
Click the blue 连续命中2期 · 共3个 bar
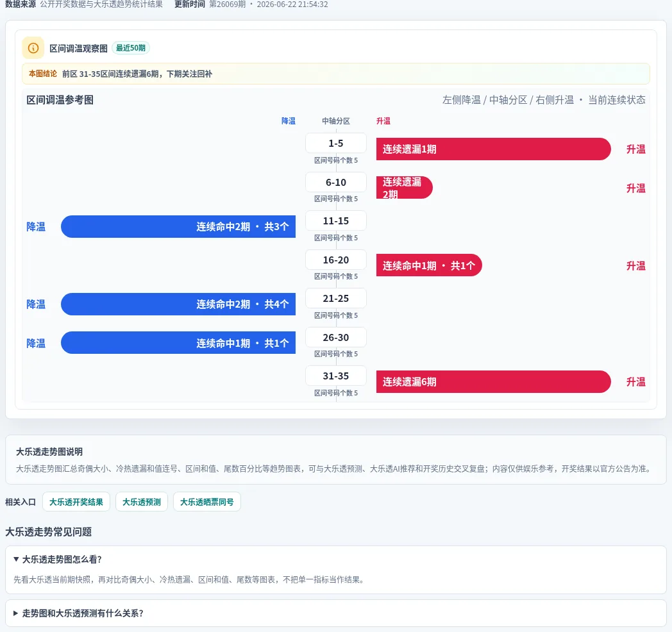point(178,227)
